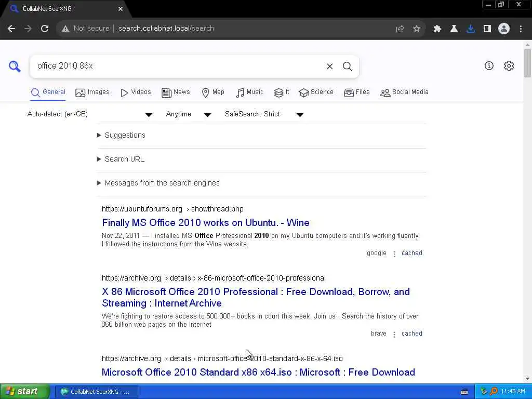
Task: Switch to Map category tab
Action: coord(213,92)
